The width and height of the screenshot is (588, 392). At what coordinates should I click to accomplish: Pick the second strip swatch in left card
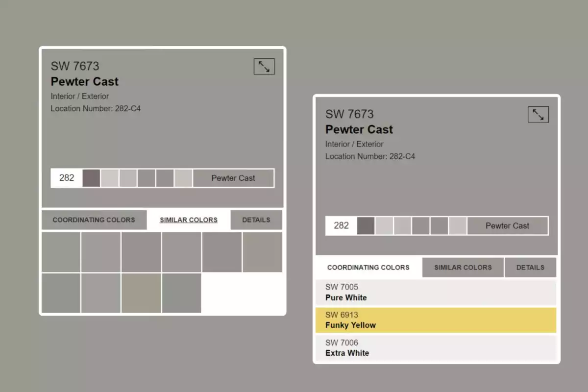pyautogui.click(x=110, y=178)
